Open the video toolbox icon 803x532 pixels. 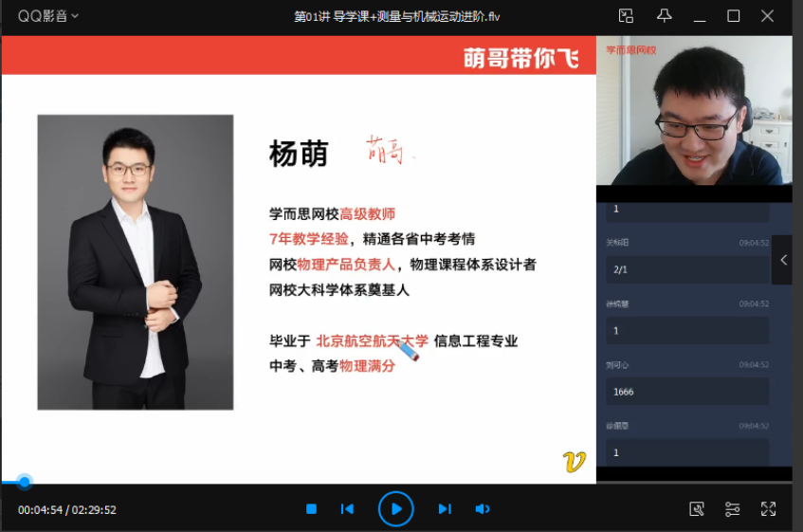coord(697,509)
